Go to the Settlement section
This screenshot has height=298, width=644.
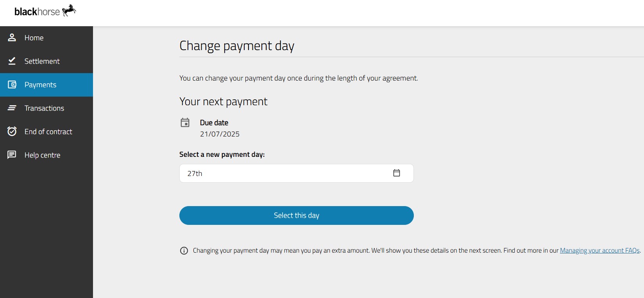click(47, 61)
